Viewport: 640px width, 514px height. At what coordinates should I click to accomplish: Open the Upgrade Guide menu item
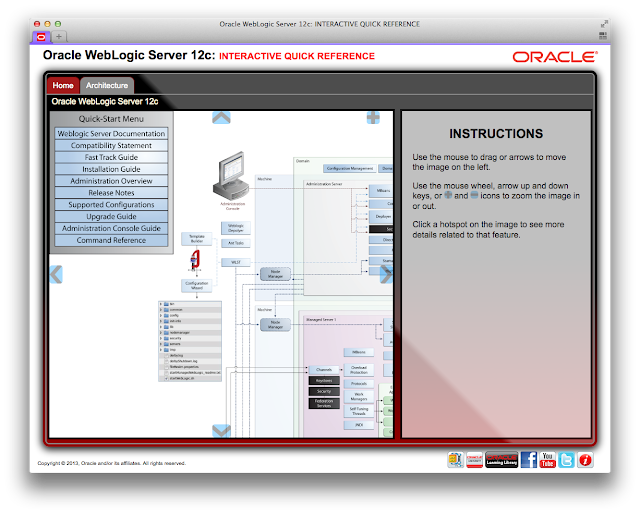tap(111, 216)
